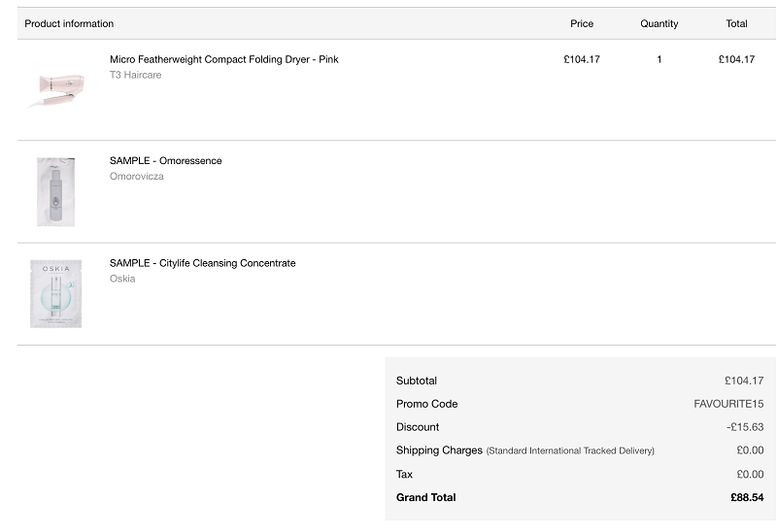The image size is (777, 532).
Task: Click the Product information column header
Action: 69,23
